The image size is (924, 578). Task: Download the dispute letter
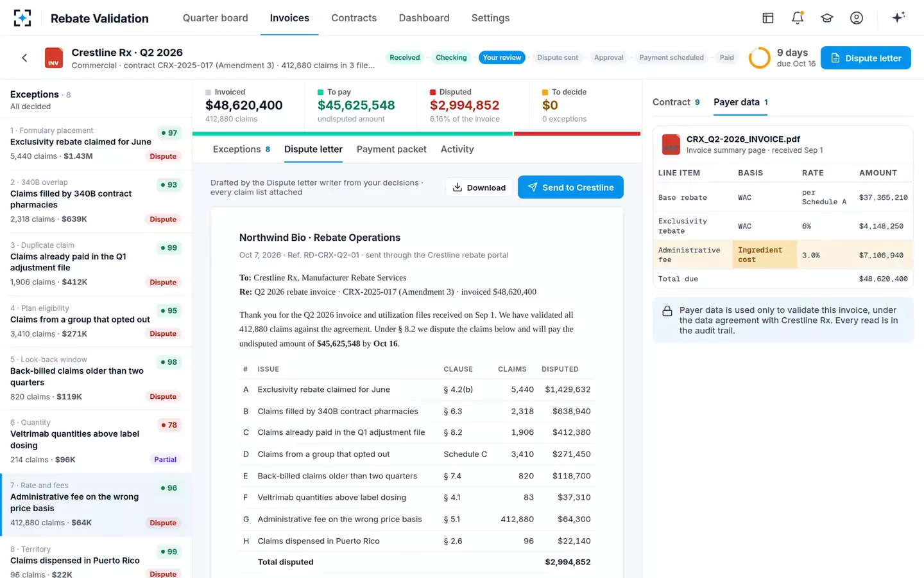479,188
